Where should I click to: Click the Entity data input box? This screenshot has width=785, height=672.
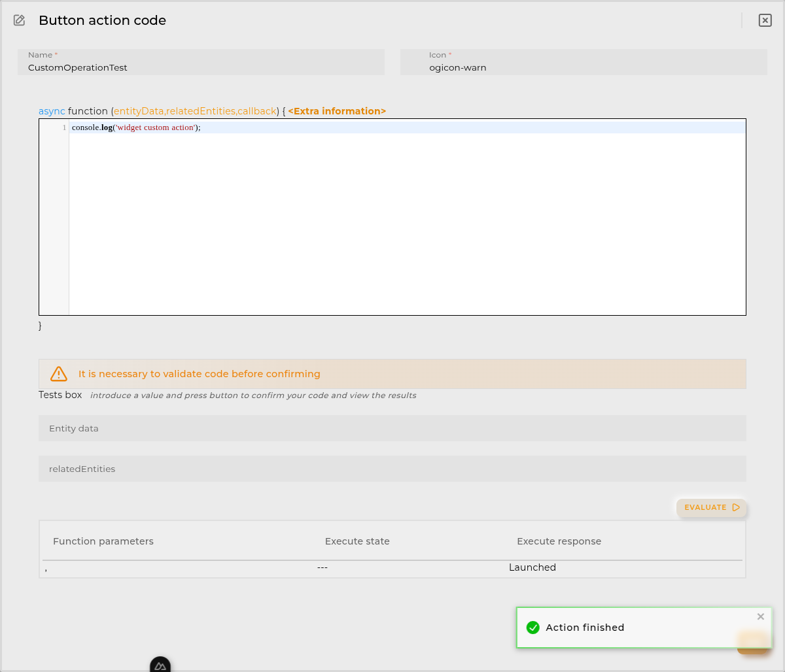392,428
